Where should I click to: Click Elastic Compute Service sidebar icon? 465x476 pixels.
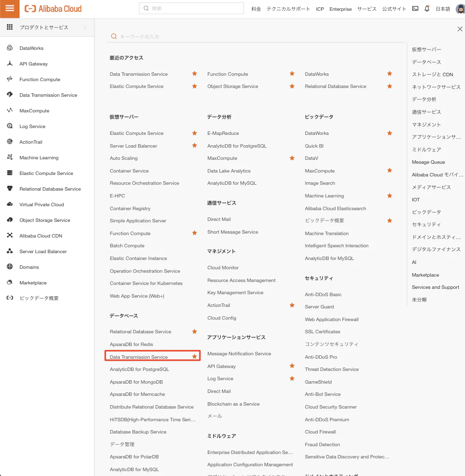pyautogui.click(x=10, y=173)
